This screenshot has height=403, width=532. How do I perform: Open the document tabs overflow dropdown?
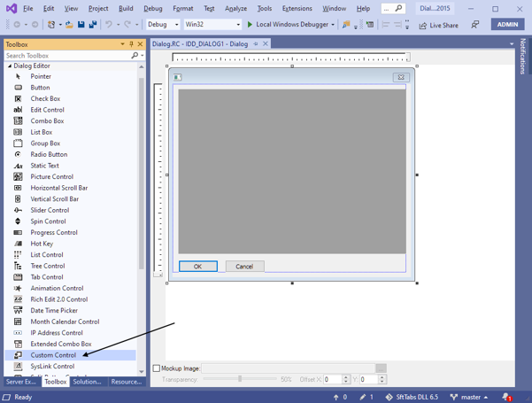(x=512, y=44)
